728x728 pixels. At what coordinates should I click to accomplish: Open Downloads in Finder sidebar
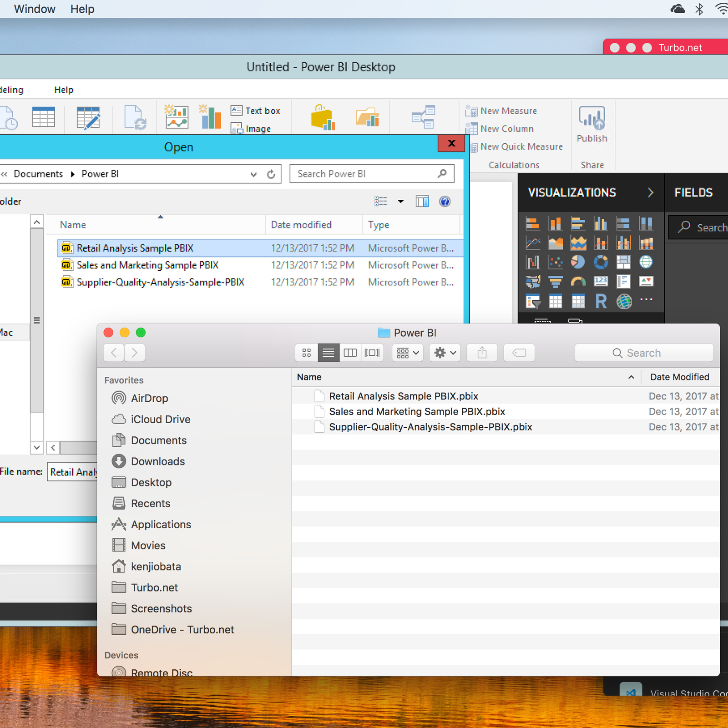tap(158, 461)
